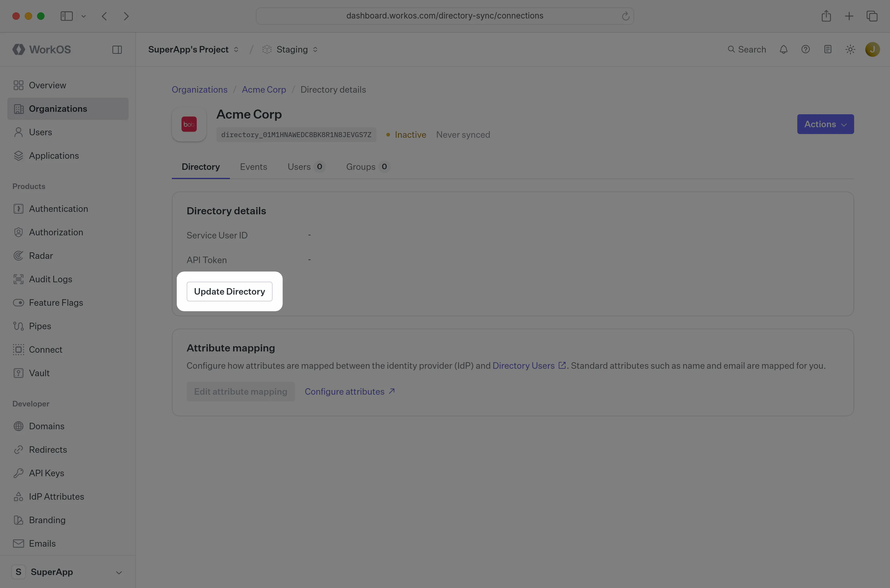Switch to the Users 0 tab
This screenshot has height=588, width=890.
click(306, 167)
